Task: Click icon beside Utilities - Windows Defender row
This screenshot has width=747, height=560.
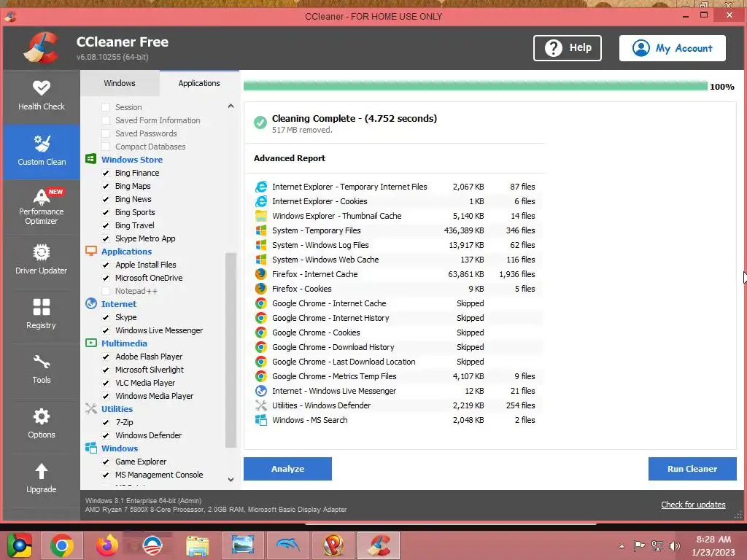Action: (260, 405)
